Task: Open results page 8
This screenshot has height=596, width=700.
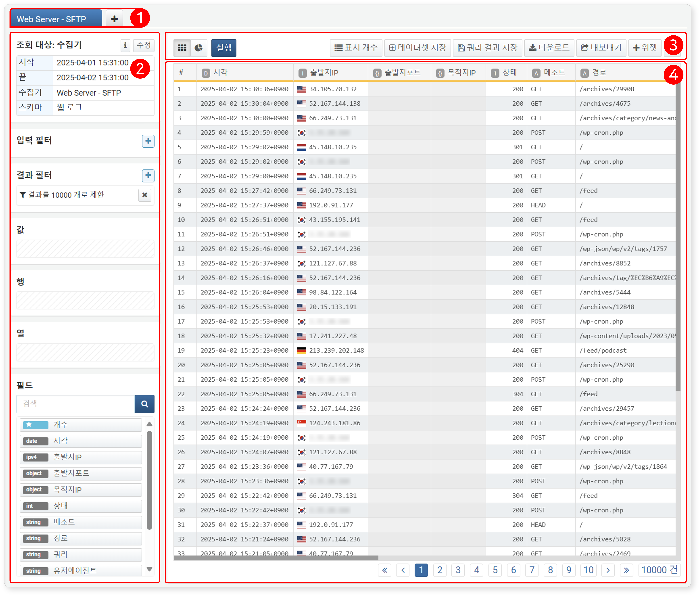Action: [x=550, y=570]
